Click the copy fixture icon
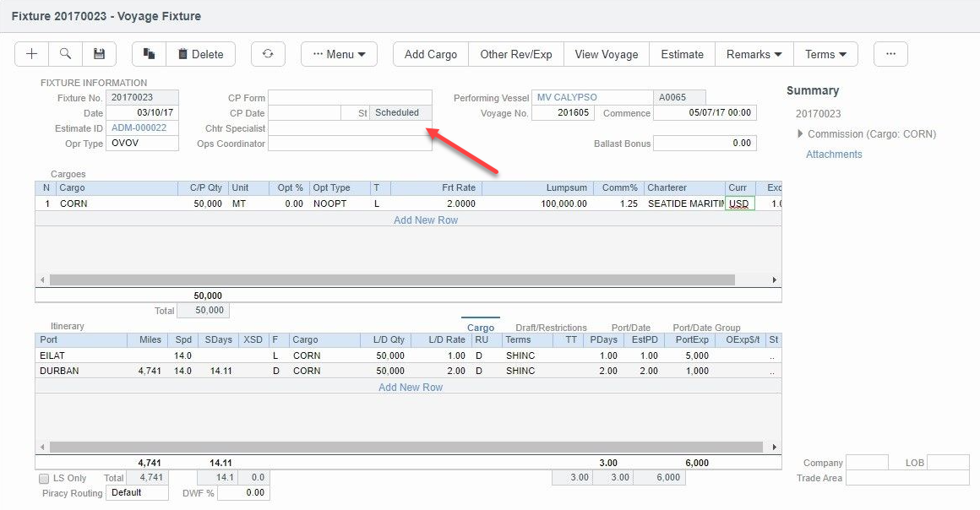The image size is (980, 510). coord(149,54)
